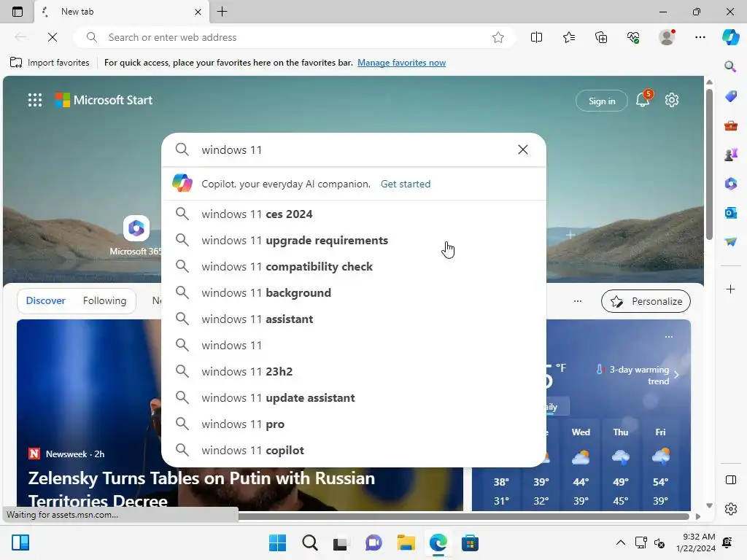This screenshot has height=560, width=747.
Task: Select the New tab browser tab
Action: pos(122,12)
